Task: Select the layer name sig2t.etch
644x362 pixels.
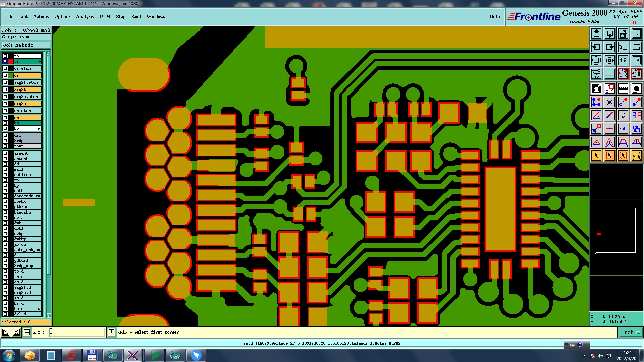Action: 27,82
